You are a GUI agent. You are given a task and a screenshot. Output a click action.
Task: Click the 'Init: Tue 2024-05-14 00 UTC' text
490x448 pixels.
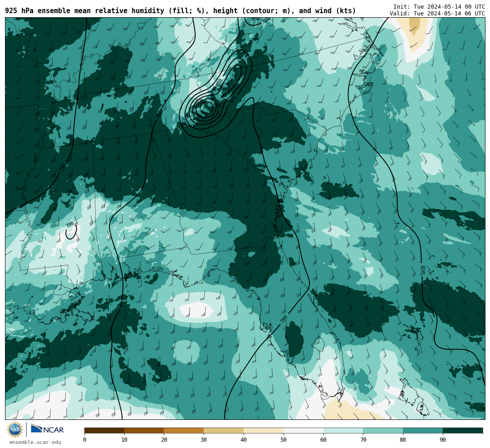pyautogui.click(x=439, y=6)
